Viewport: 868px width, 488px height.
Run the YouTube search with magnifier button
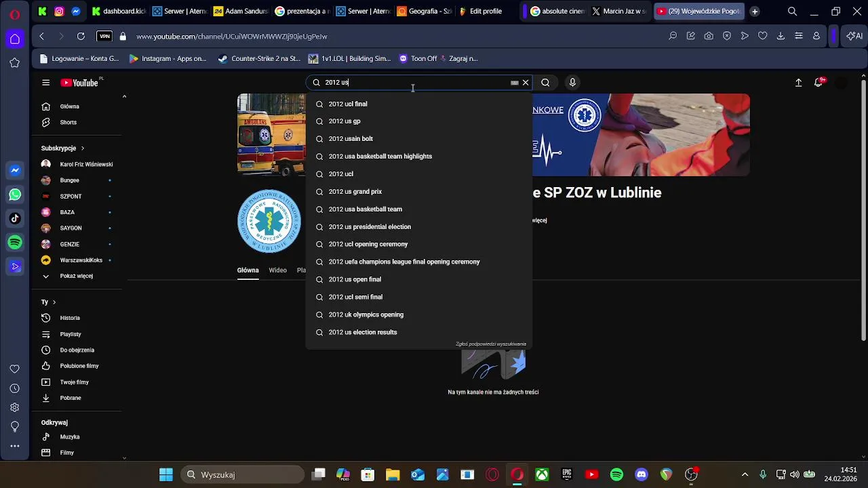coord(545,83)
